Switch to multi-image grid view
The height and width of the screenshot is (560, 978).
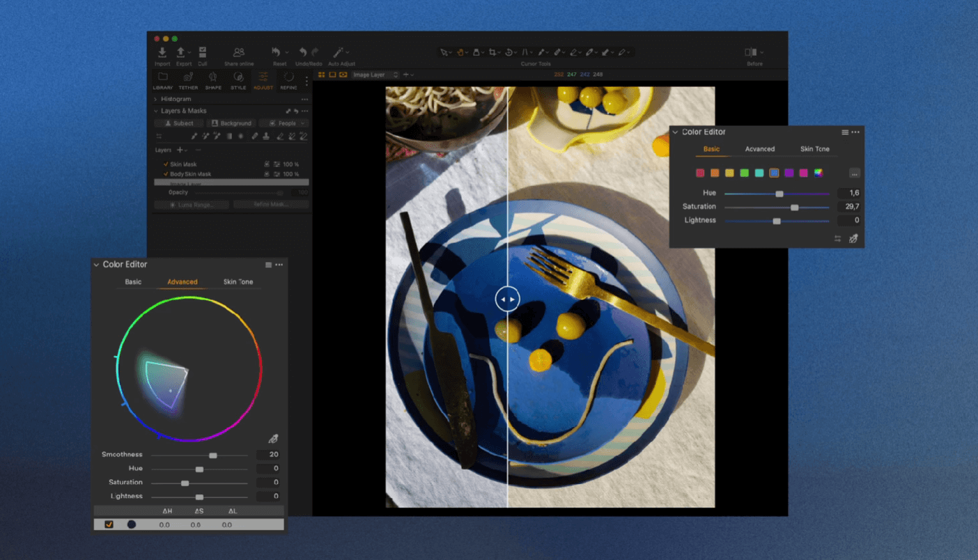click(x=321, y=75)
